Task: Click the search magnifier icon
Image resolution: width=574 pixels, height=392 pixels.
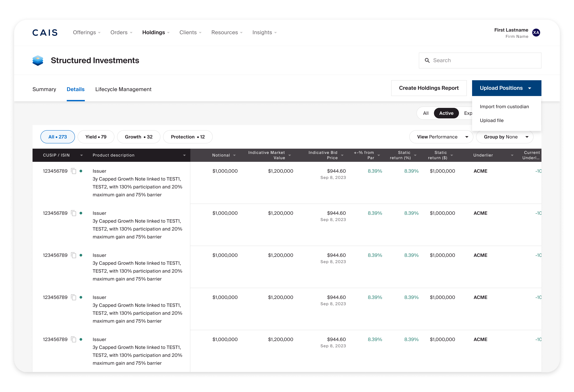Action: [x=427, y=61]
